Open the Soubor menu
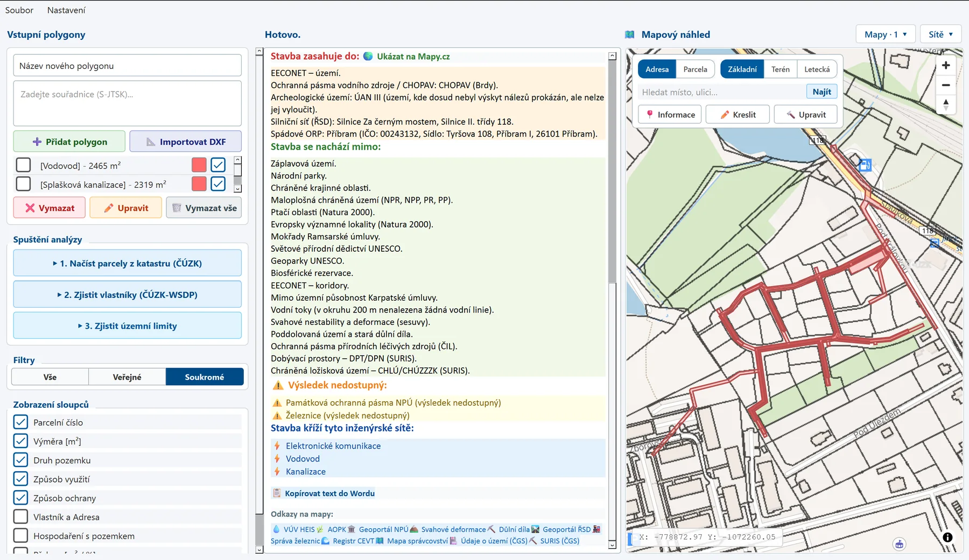The width and height of the screenshot is (969, 560). pyautogui.click(x=19, y=10)
